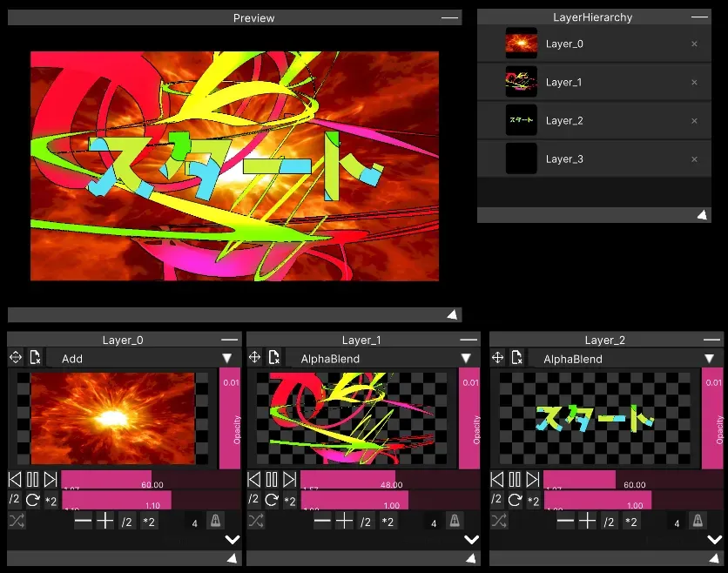The height and width of the screenshot is (573, 728).
Task: Click the move/transform icon in Layer_0 panel
Action: (x=16, y=358)
